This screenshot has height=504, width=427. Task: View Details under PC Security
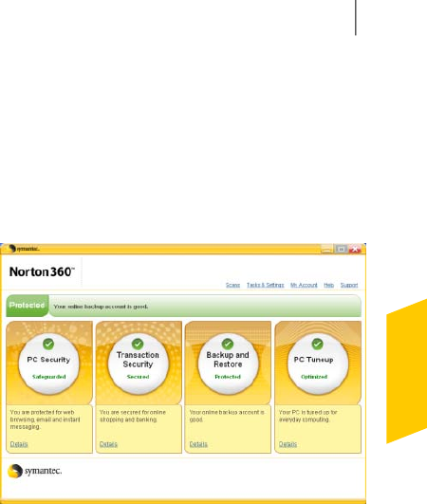[x=19, y=444]
